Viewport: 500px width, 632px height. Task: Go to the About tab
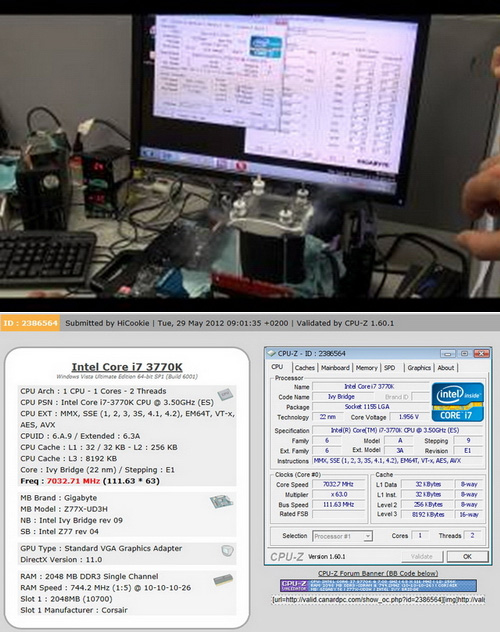click(446, 368)
